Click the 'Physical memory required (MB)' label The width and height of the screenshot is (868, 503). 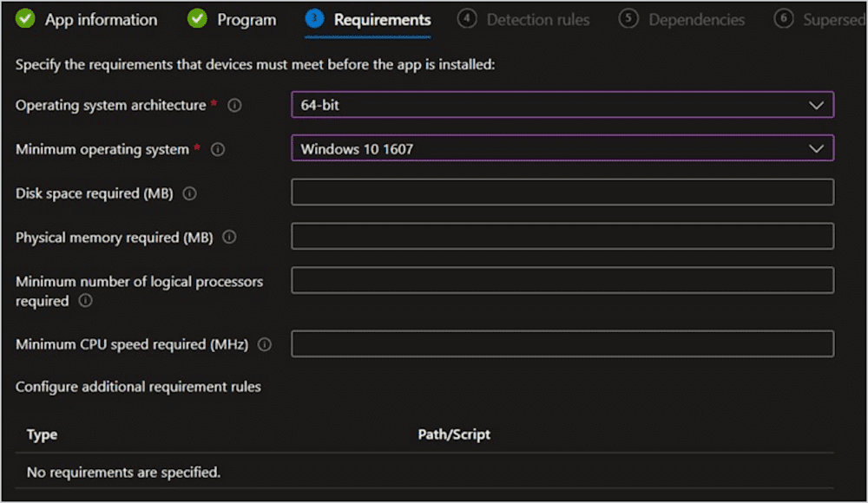(115, 238)
